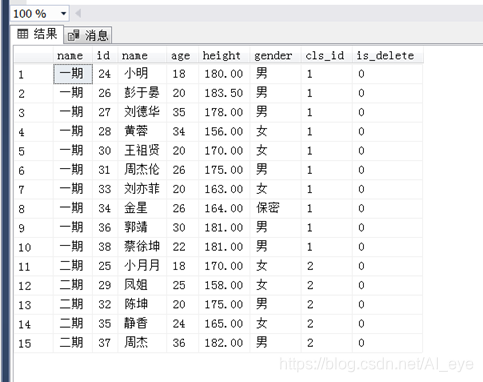Click the name cell 陈坤
This screenshot has height=382, width=483.
142,305
